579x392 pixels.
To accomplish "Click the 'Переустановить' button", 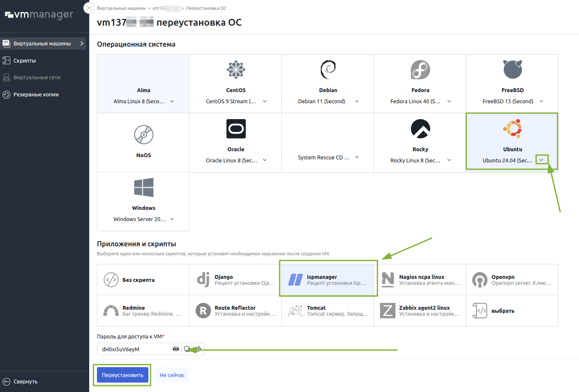I will click(123, 375).
